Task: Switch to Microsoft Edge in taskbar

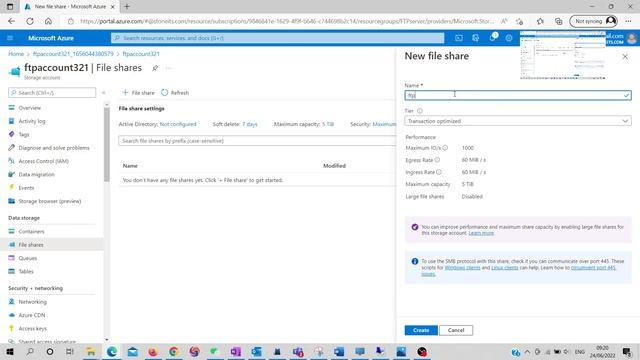Action: [112, 352]
